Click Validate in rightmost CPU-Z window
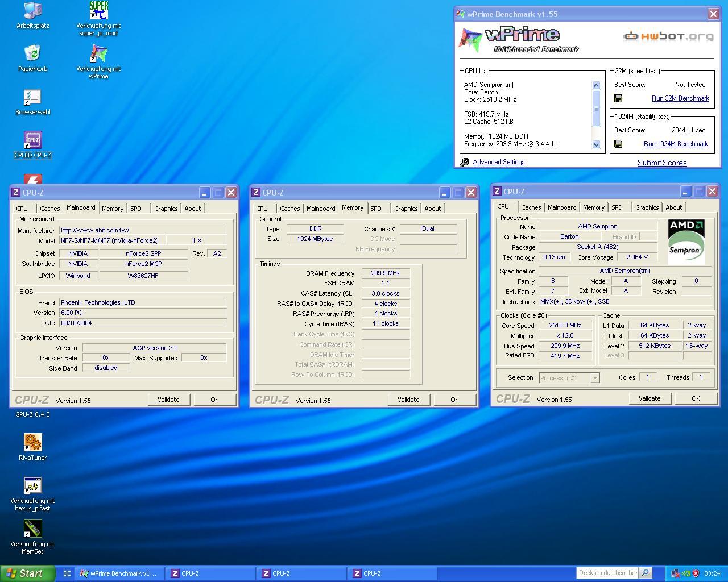The image size is (728, 582). (650, 398)
